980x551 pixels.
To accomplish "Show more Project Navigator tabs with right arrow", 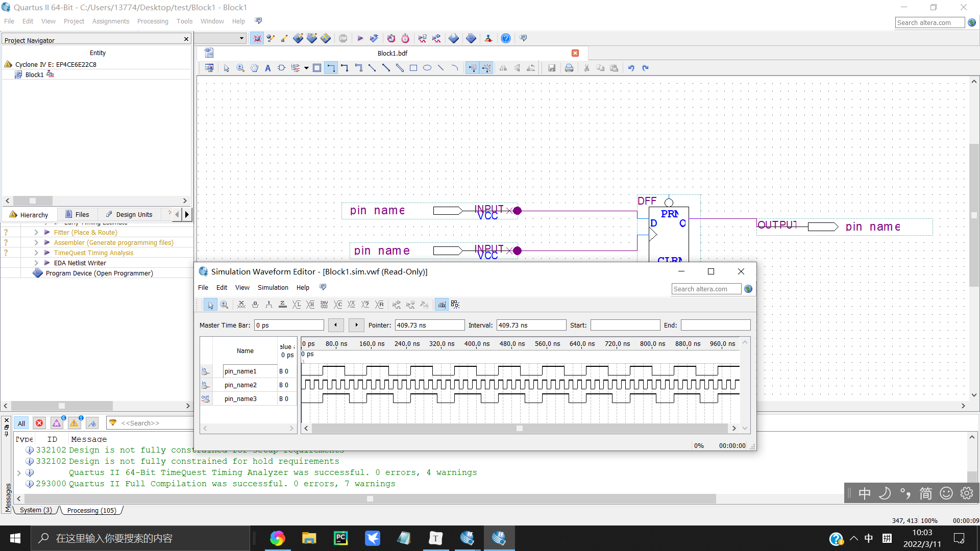I will tap(187, 214).
